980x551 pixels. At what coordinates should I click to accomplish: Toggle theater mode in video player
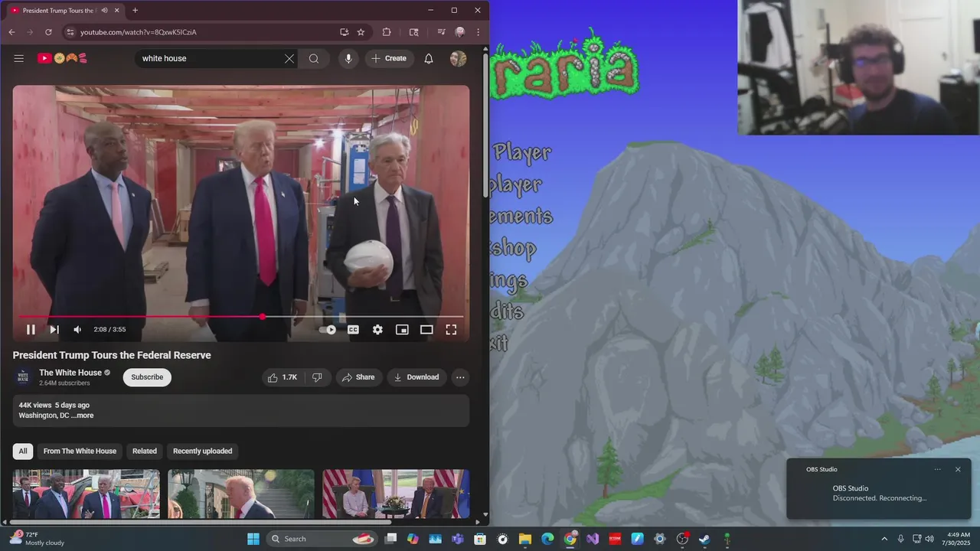426,330
